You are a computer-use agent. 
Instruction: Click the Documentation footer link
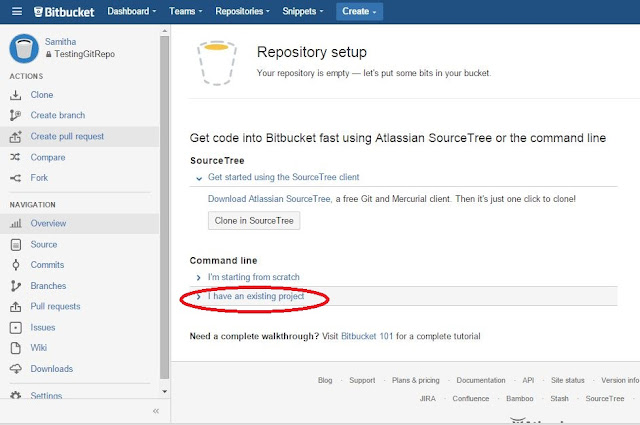pos(481,380)
